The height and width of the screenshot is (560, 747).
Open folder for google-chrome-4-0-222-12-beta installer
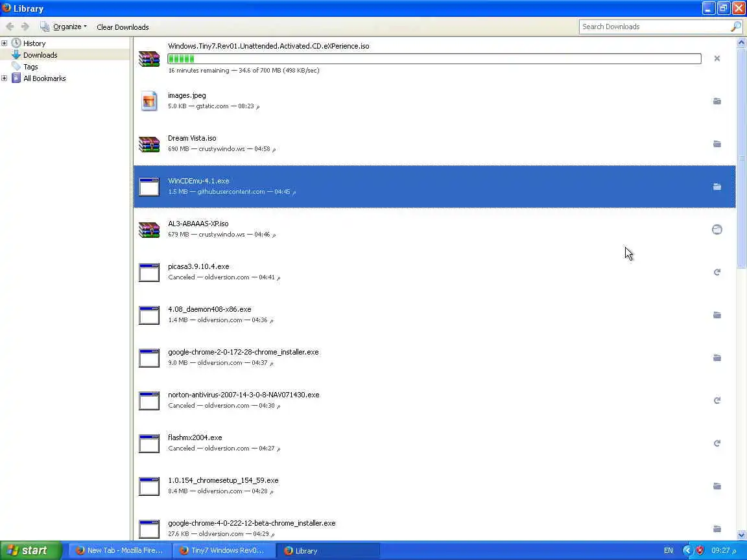tap(717, 529)
